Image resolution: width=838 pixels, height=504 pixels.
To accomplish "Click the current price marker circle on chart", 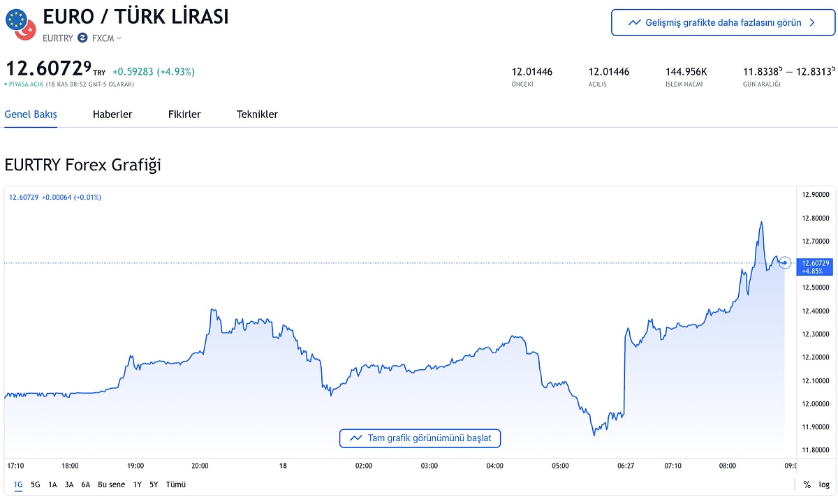I will pyautogui.click(x=785, y=263).
